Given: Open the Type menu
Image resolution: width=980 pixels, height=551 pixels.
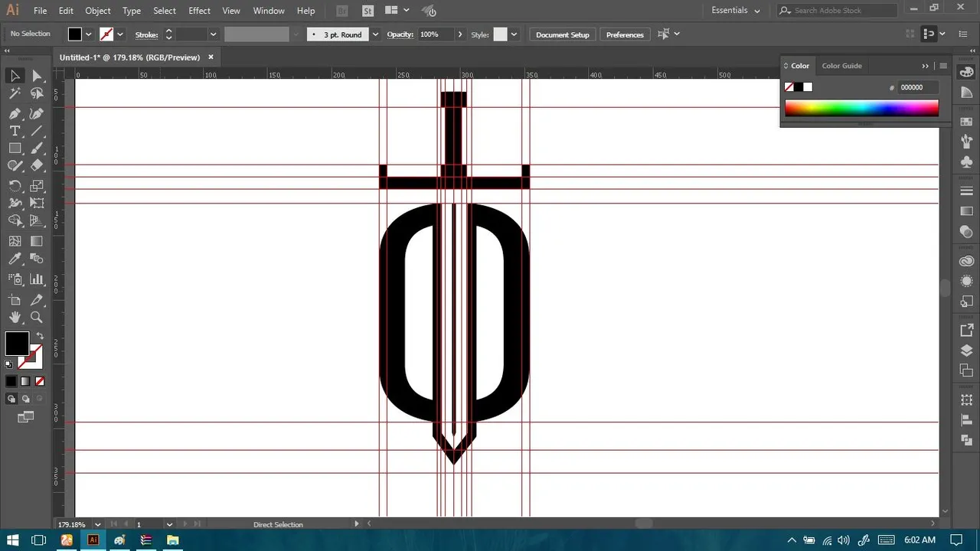Looking at the screenshot, I should point(132,11).
